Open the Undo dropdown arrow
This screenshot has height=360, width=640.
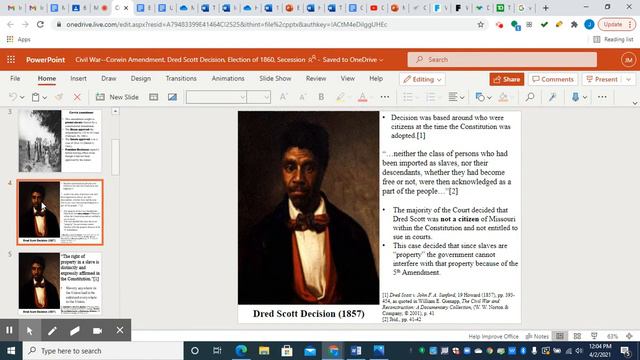pos(22,97)
